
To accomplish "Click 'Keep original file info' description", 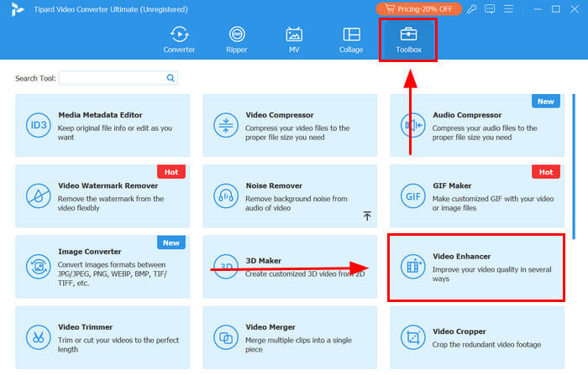I will [115, 133].
